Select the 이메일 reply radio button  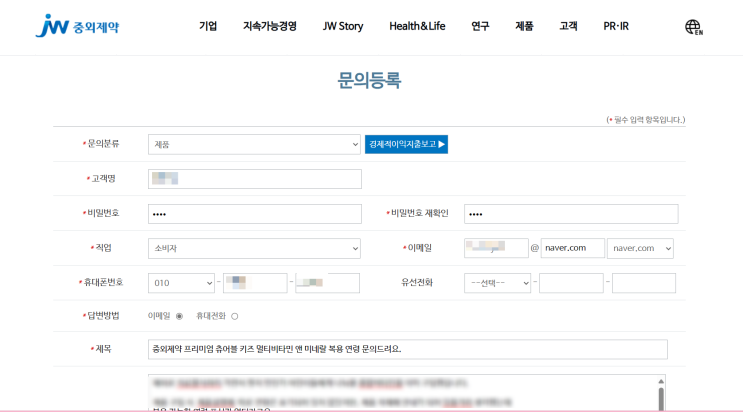click(x=179, y=316)
